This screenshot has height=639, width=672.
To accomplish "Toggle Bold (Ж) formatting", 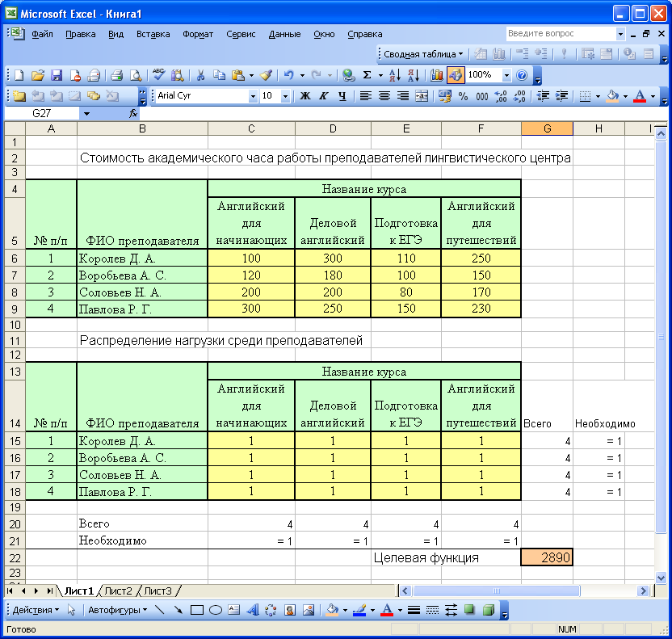I will (305, 96).
